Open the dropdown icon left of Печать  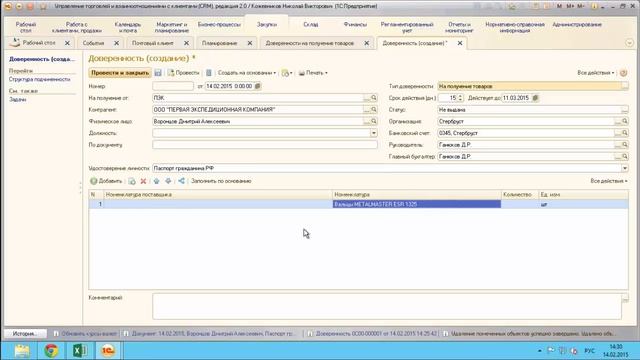pos(287,73)
